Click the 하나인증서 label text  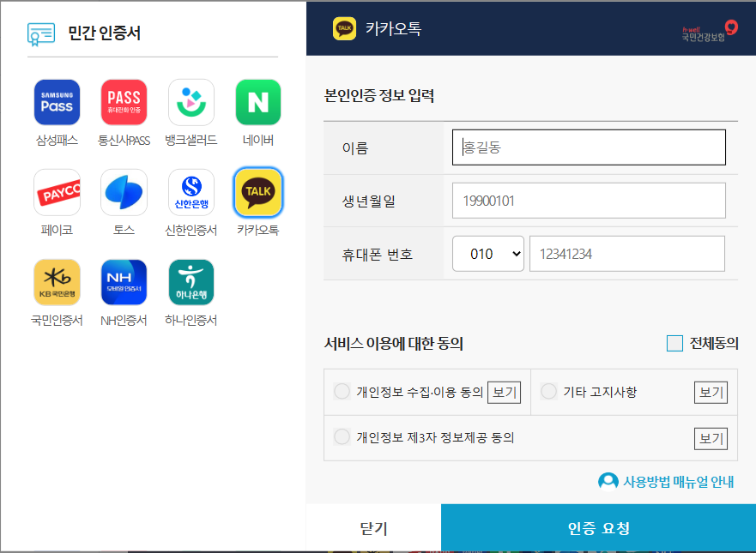(191, 321)
